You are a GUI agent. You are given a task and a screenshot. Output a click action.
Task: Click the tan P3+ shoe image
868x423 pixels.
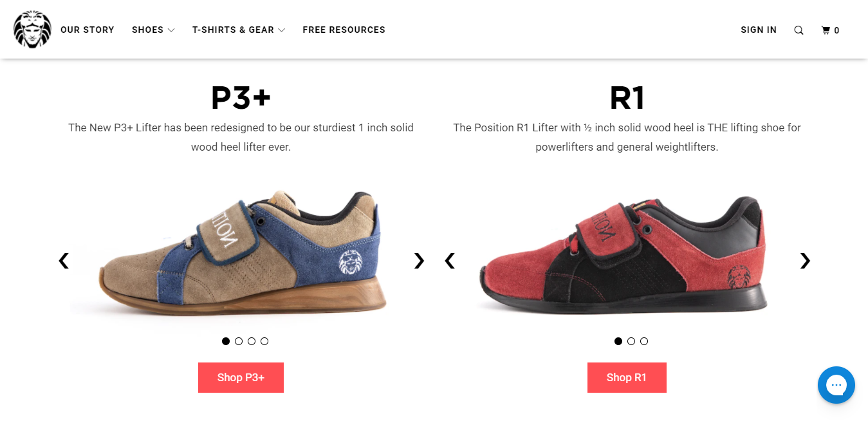pos(241,258)
